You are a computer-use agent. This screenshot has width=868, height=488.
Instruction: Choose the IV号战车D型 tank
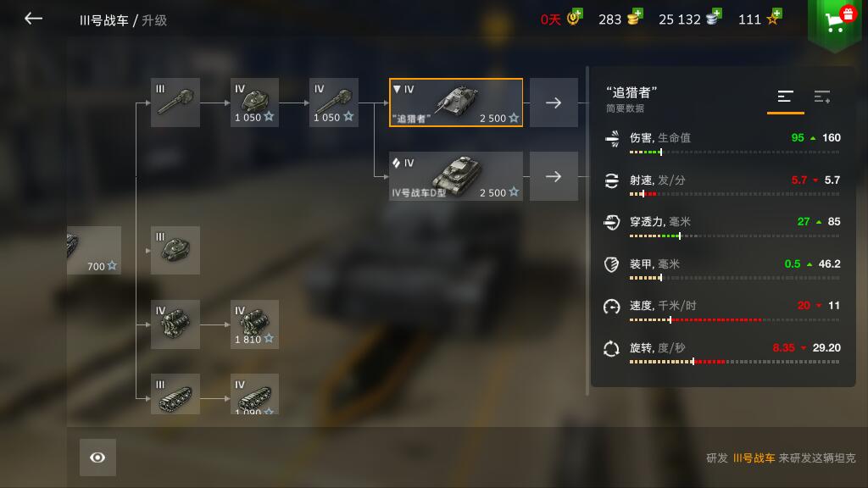[455, 176]
